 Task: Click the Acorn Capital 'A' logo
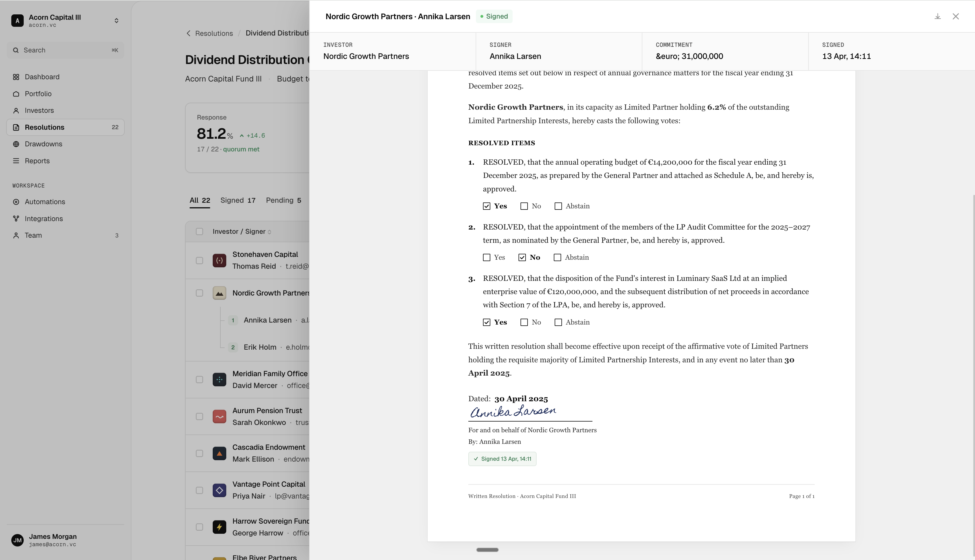tap(17, 20)
